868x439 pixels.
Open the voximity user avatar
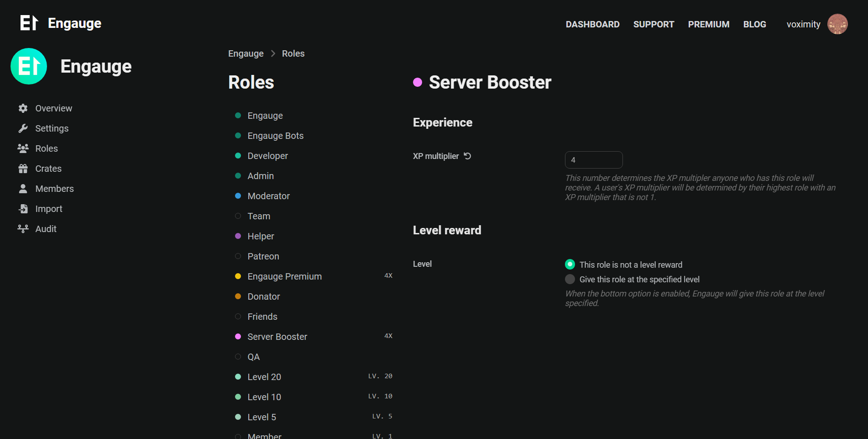tap(837, 24)
